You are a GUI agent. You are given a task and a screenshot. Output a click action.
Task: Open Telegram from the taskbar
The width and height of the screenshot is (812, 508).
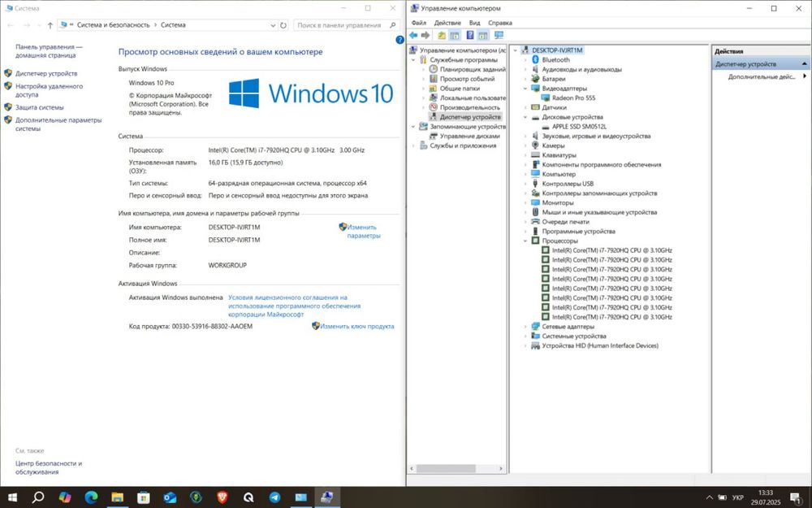[x=274, y=497]
